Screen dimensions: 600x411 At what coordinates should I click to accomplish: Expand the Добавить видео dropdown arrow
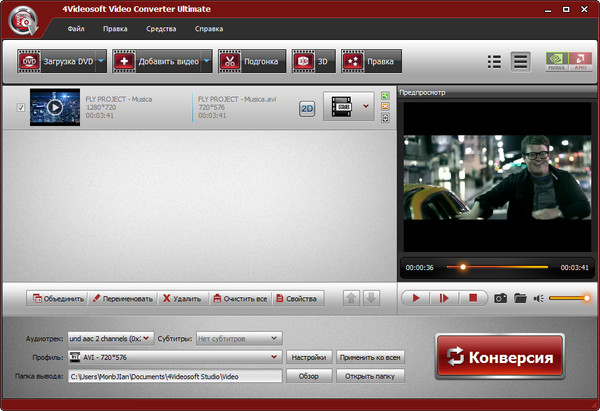tap(207, 61)
